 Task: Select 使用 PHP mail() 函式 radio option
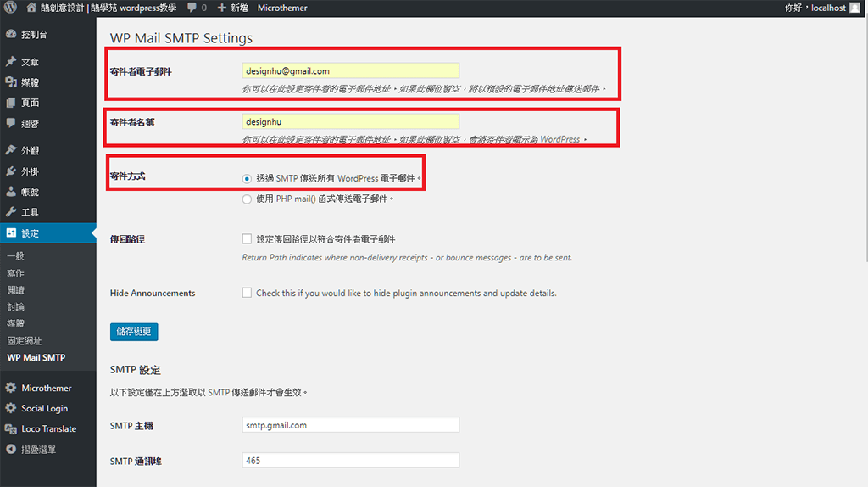coord(247,199)
